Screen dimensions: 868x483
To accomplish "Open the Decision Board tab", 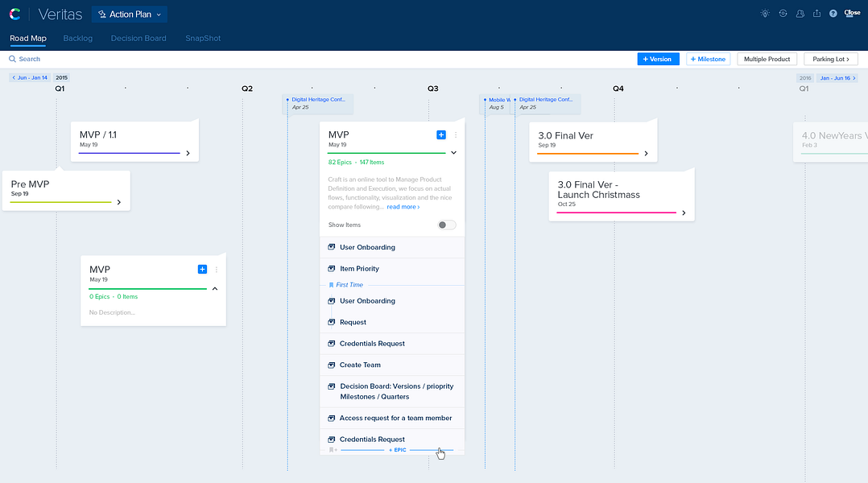I will tap(138, 38).
